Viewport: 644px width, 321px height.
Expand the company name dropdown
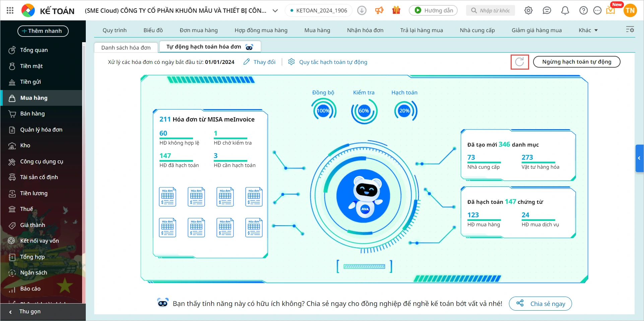[x=275, y=11]
